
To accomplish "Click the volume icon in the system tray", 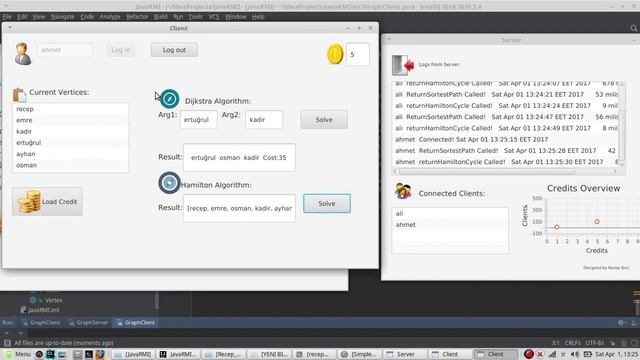I will pyautogui.click(x=575, y=354).
